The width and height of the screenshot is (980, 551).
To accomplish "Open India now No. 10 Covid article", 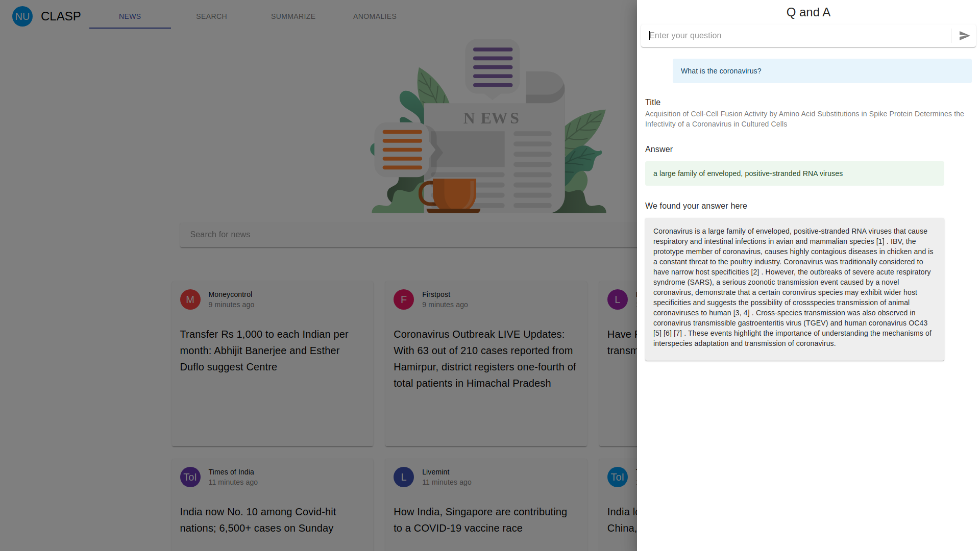I will pyautogui.click(x=258, y=520).
